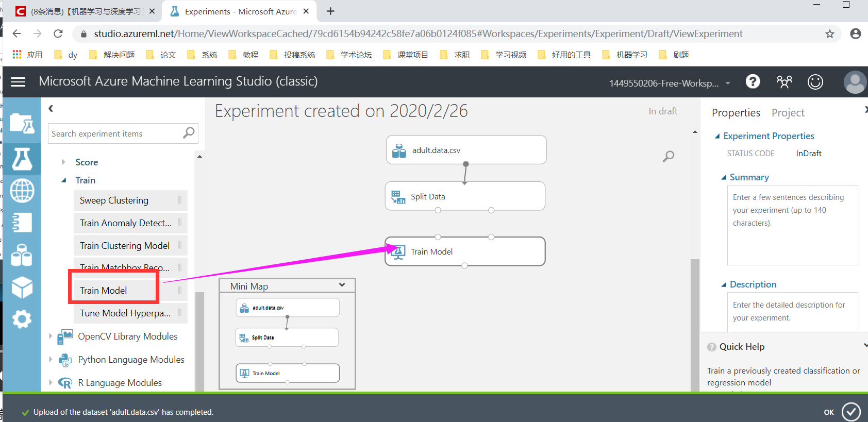Click the experiment title text
868x422 pixels.
[x=341, y=111]
